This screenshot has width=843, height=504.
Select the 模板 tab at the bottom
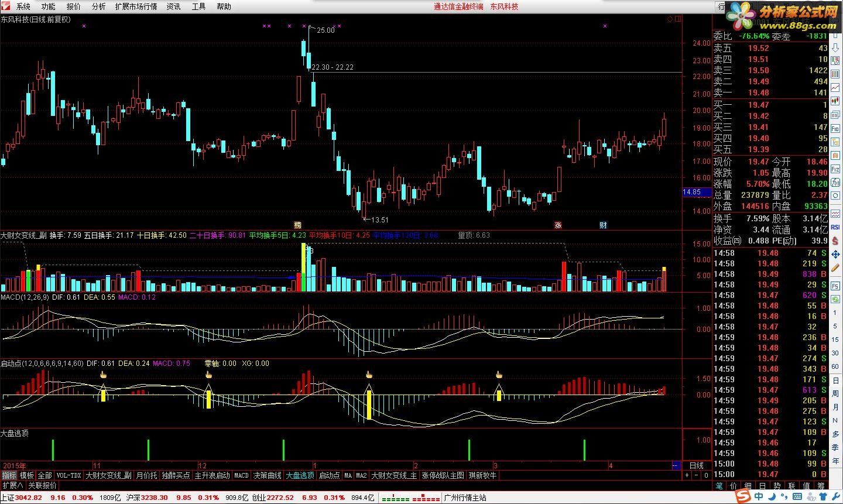(27, 475)
